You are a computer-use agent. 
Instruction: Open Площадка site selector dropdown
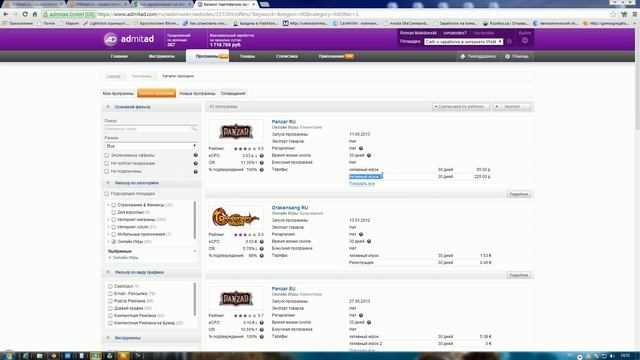pos(464,42)
